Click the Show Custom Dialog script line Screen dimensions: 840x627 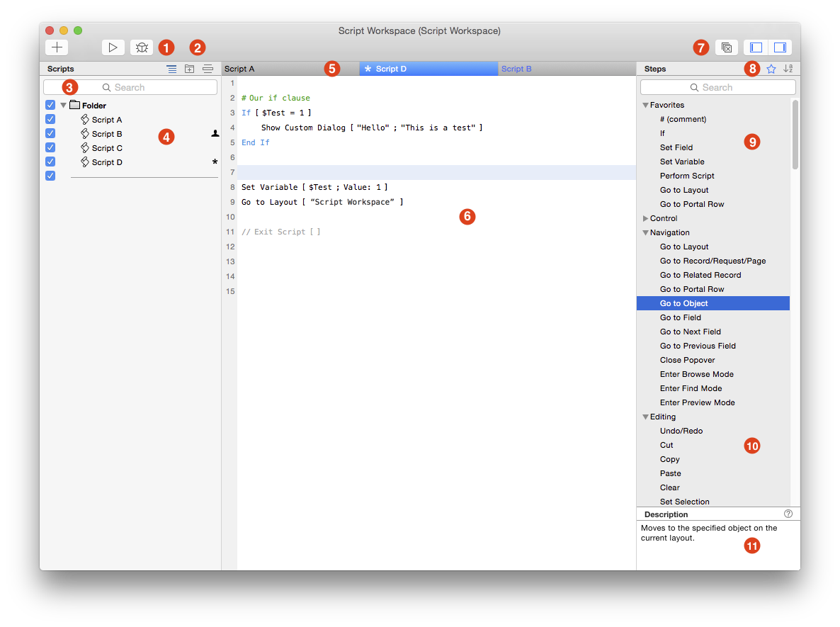pos(372,128)
